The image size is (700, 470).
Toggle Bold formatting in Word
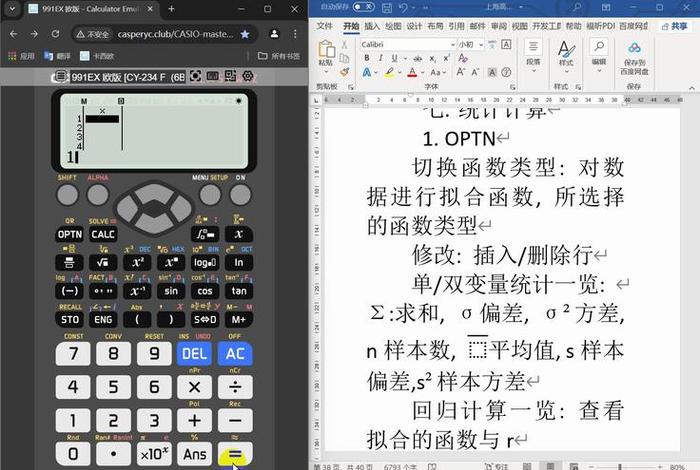click(367, 58)
